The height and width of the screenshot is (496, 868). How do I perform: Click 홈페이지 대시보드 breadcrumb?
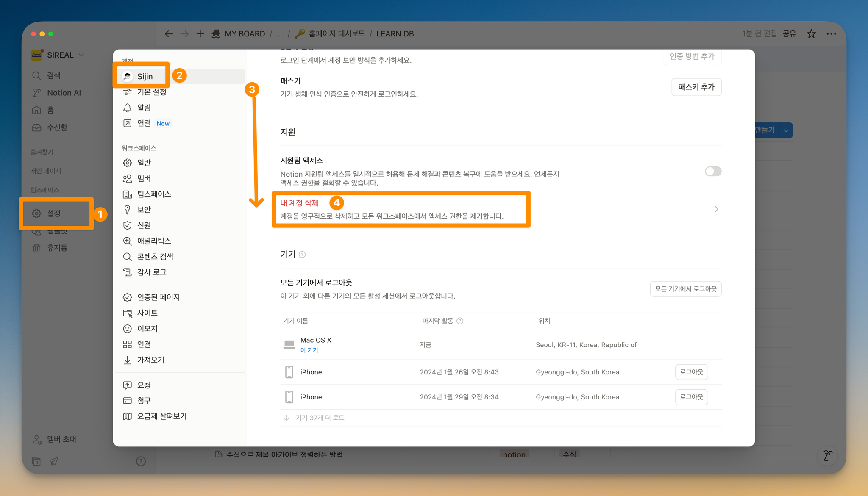point(330,34)
